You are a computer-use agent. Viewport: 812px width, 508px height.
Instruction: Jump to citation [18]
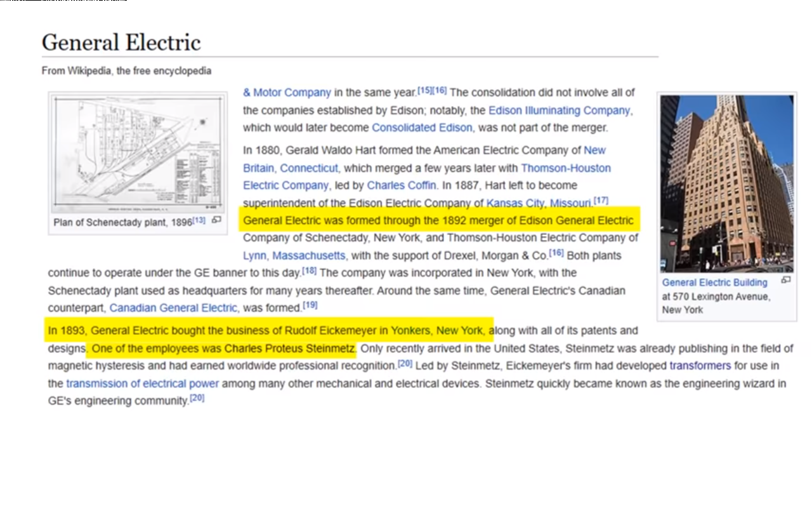pos(310,271)
